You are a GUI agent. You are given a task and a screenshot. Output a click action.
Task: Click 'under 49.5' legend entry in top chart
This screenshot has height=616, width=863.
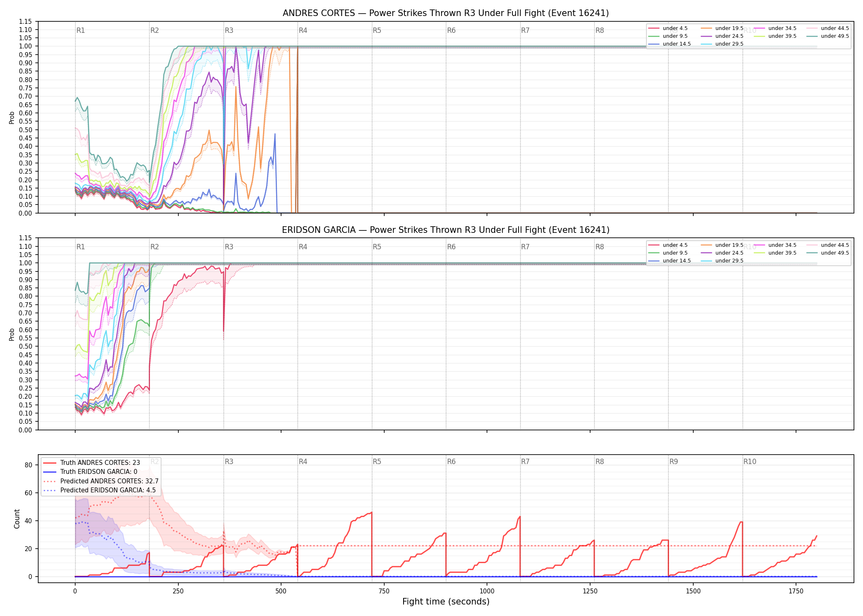(x=827, y=36)
